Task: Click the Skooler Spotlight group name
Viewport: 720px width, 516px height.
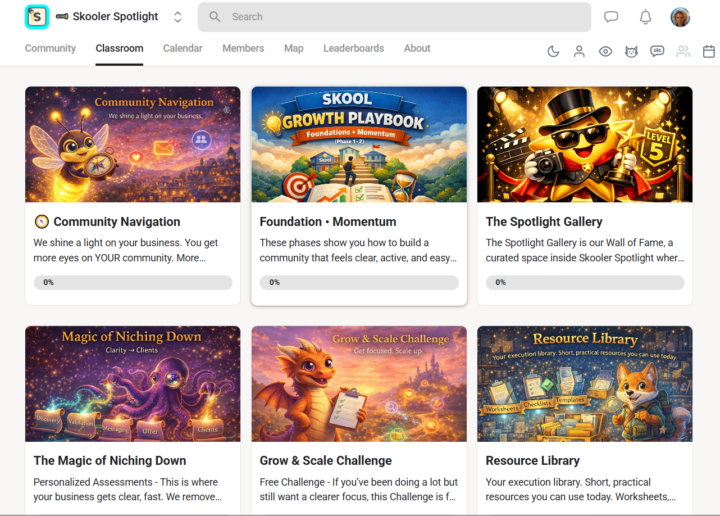Action: tap(115, 17)
